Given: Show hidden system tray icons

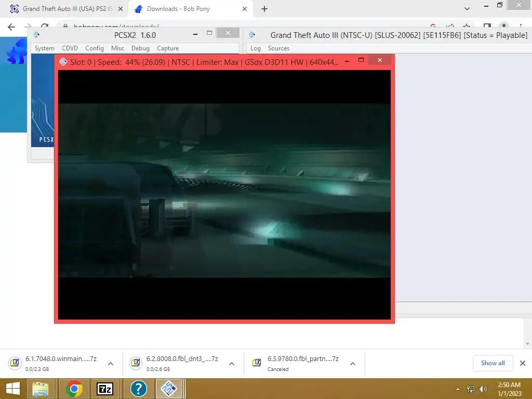Looking at the screenshot, I should 458,389.
